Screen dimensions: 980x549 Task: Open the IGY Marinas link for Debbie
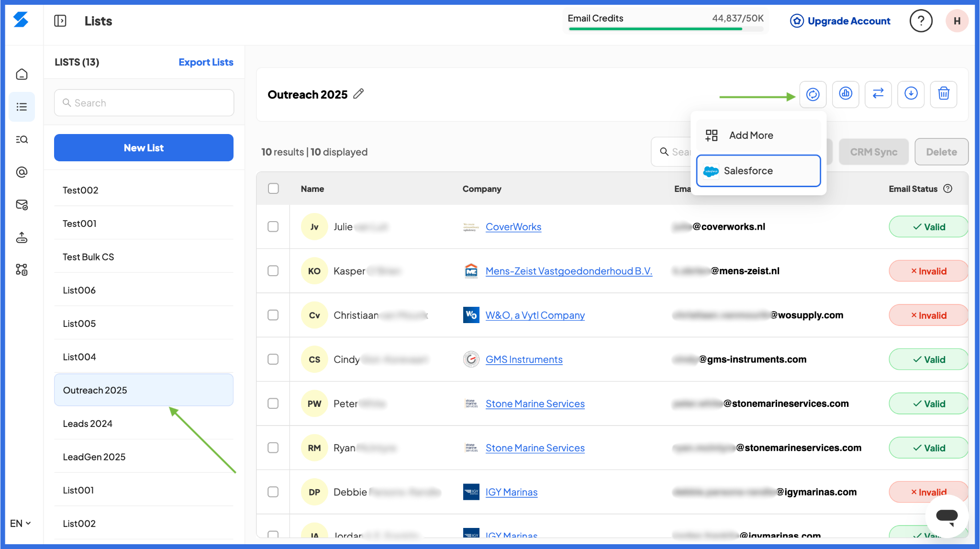point(512,492)
